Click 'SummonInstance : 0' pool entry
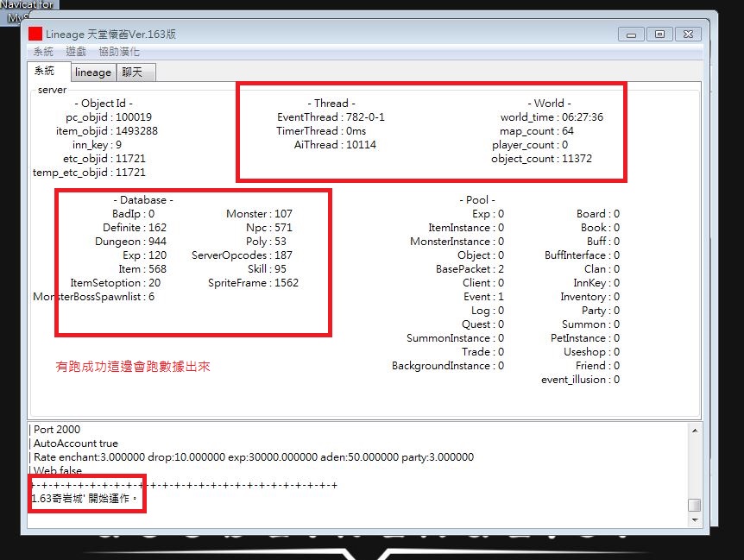The width and height of the screenshot is (744, 560). [x=455, y=338]
